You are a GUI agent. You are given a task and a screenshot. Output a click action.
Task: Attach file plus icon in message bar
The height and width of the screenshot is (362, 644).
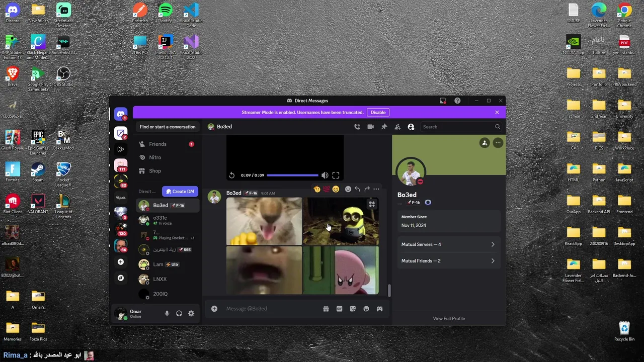pos(214,309)
